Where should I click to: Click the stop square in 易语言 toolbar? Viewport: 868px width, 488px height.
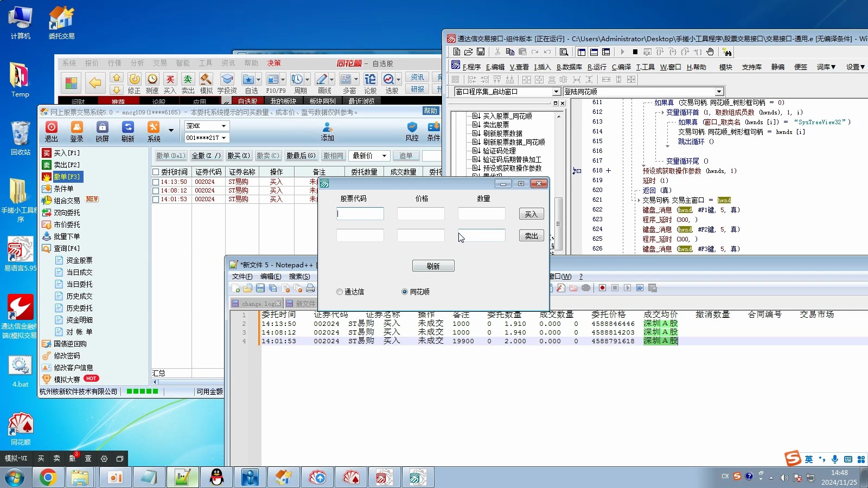635,52
